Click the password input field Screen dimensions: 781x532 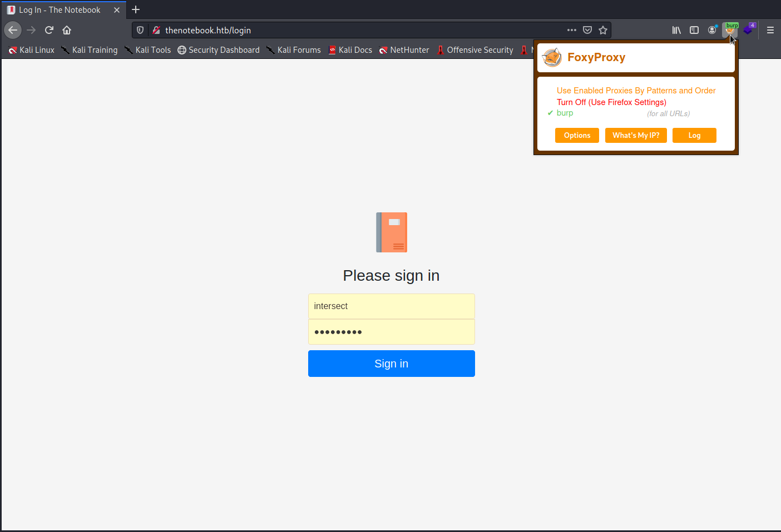392,332
